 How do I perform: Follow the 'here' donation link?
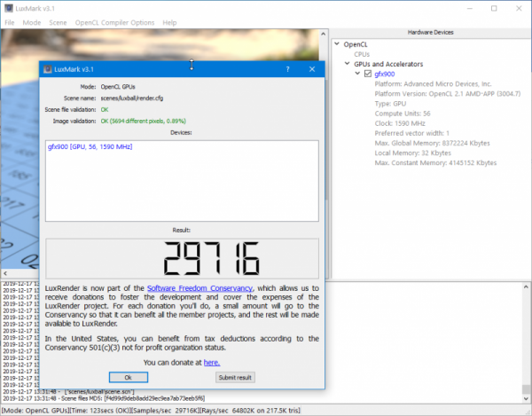click(x=212, y=363)
